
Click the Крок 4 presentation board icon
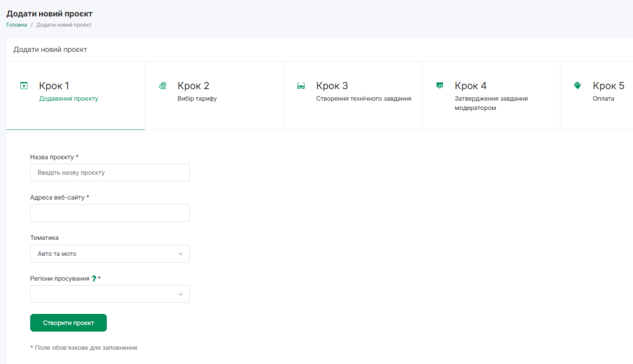pos(440,85)
